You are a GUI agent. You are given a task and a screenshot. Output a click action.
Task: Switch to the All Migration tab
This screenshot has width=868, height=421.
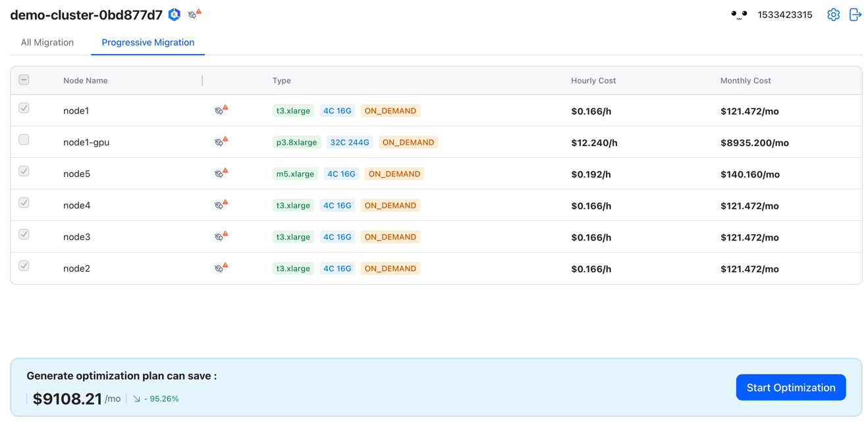47,42
